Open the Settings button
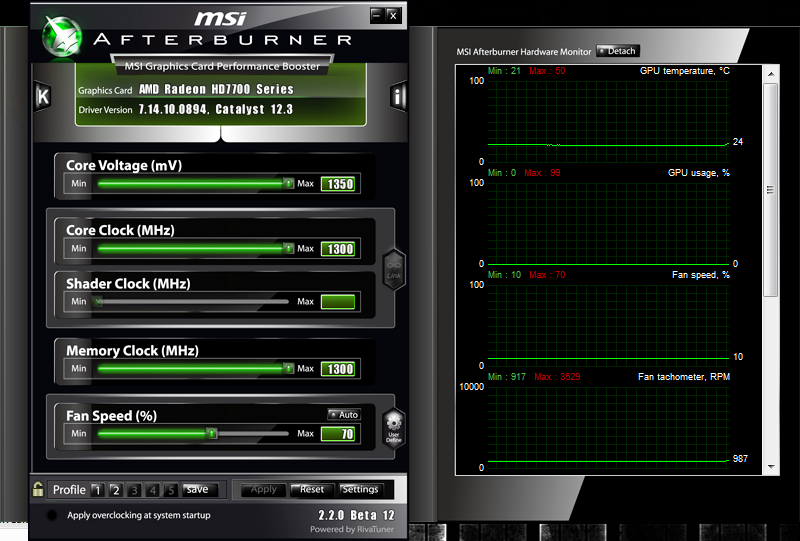This screenshot has height=541, width=800. pos(360,489)
